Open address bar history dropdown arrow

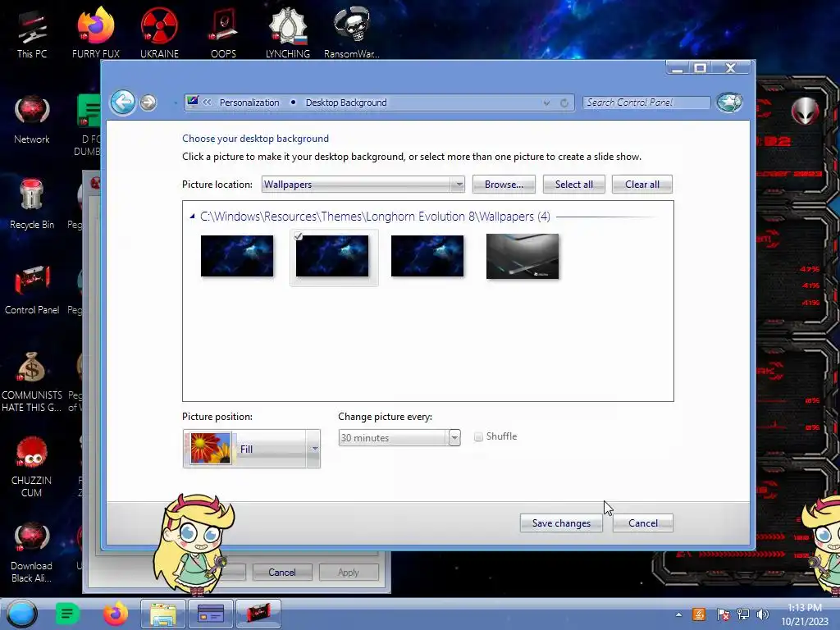[546, 103]
